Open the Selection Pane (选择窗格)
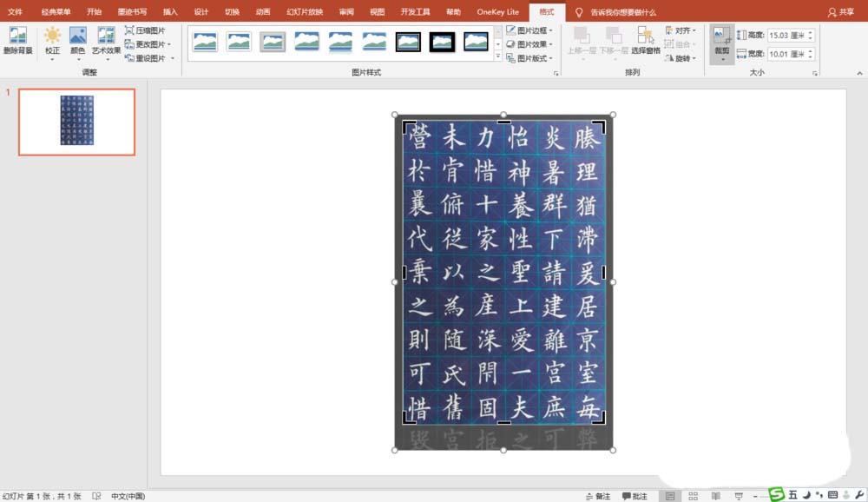Viewport: 868px width, 502px height. click(646, 41)
